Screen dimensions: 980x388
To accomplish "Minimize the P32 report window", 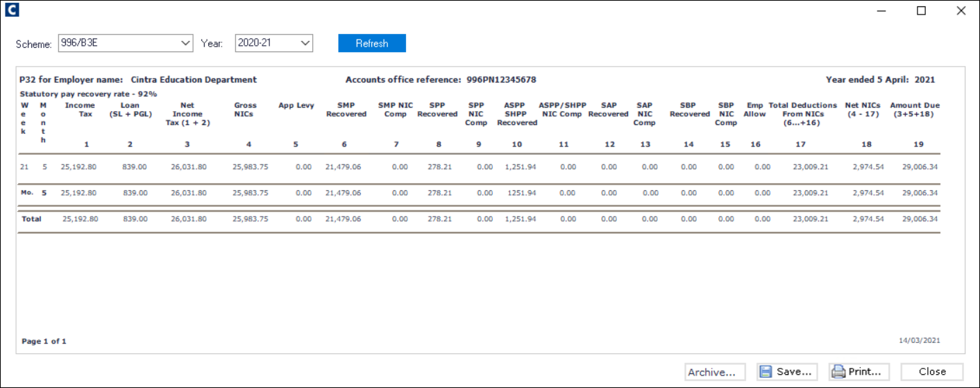I will pyautogui.click(x=881, y=10).
